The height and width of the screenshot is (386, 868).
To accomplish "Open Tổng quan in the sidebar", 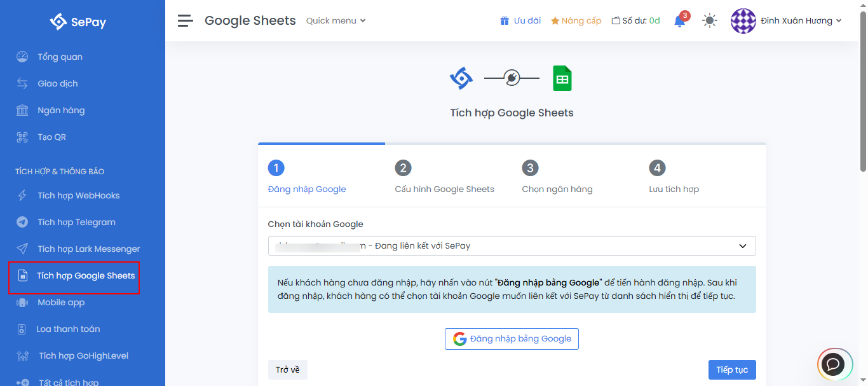I will (x=60, y=57).
